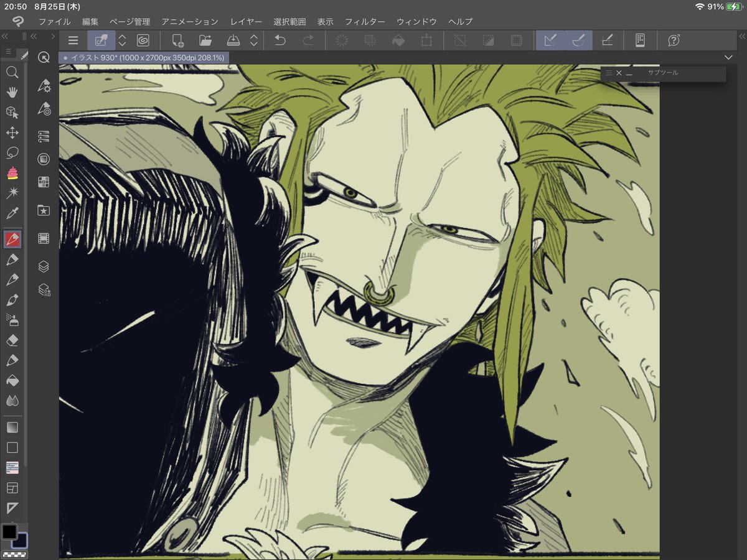
Task: Expand the up-down arrows beside Save icon
Action: pos(253,40)
